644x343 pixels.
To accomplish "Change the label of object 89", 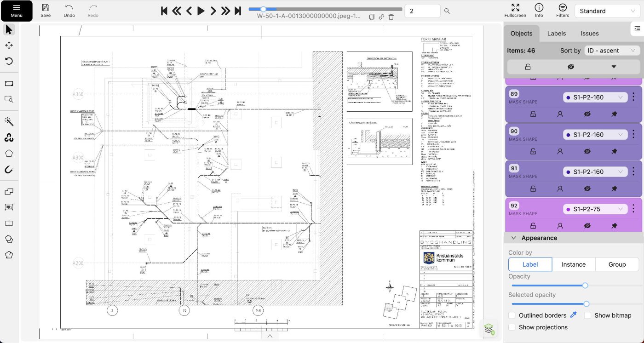I will coord(595,97).
